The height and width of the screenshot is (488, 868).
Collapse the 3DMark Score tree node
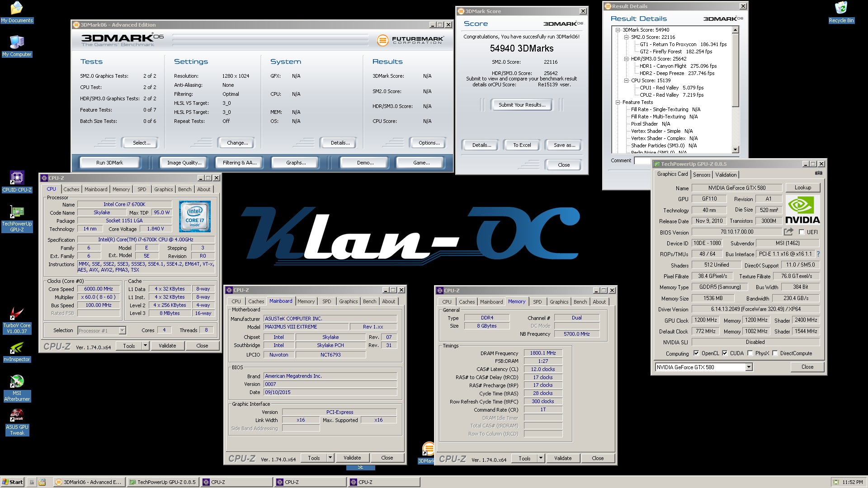point(618,30)
